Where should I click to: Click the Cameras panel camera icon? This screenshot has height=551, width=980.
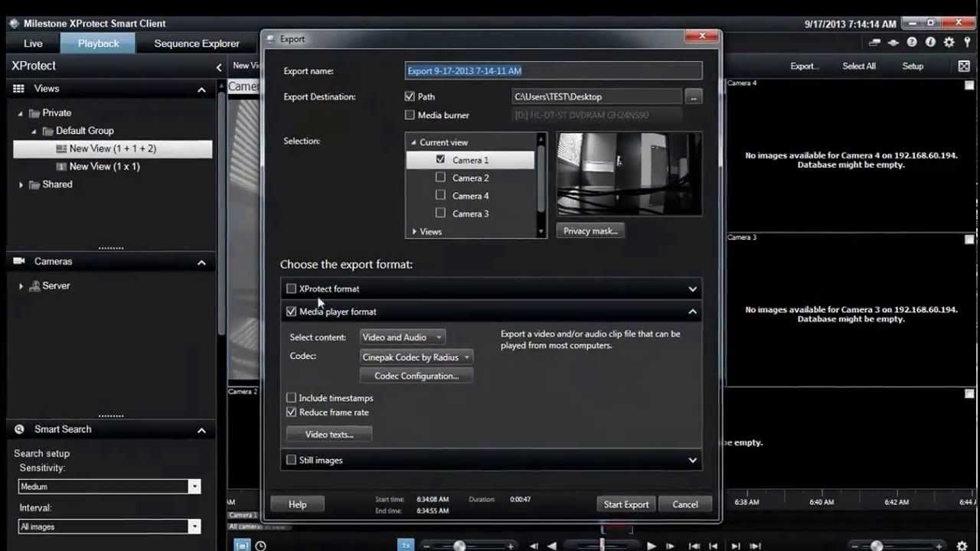click(19, 262)
